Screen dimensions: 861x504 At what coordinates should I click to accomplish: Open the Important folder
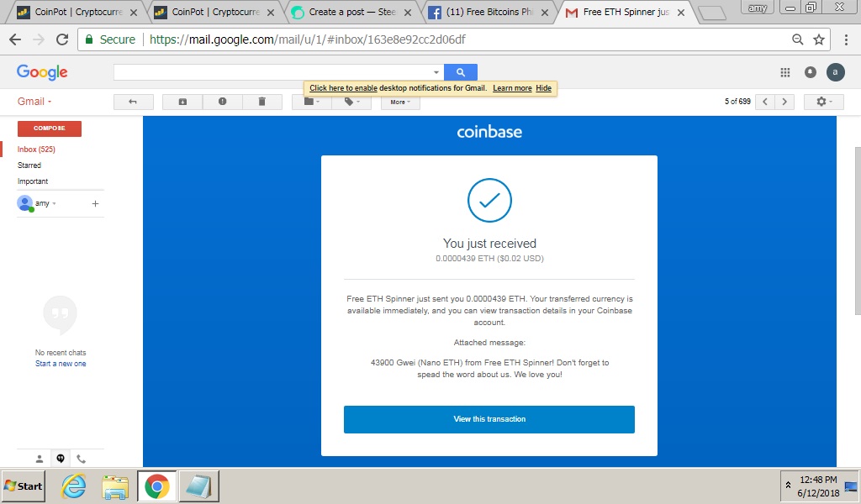(x=33, y=181)
